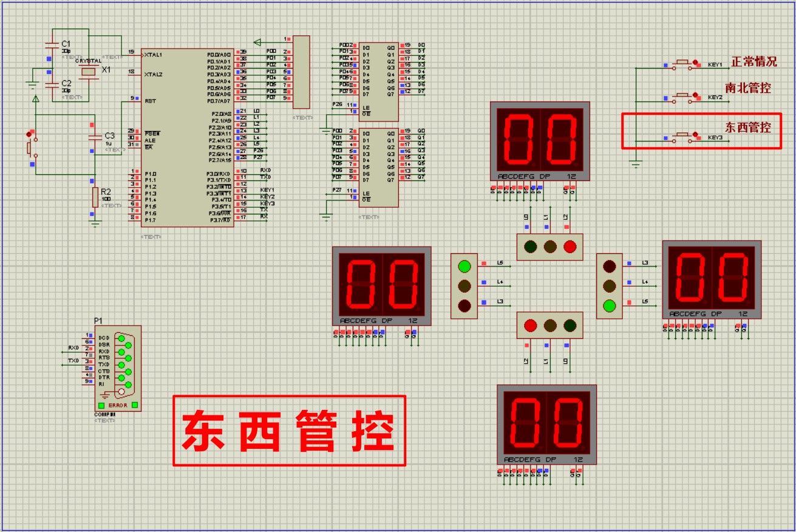Click the ERROR text on COMPIM
796x532 pixels.
118,405
